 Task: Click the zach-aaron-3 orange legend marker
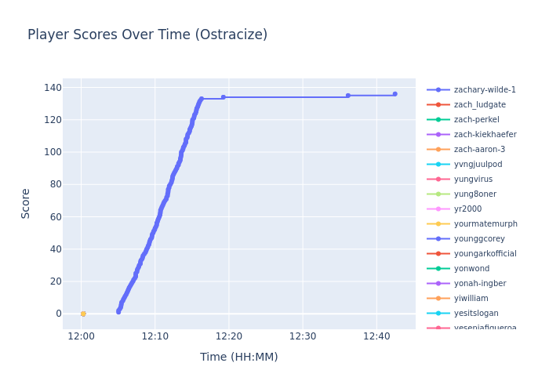coord(438,150)
